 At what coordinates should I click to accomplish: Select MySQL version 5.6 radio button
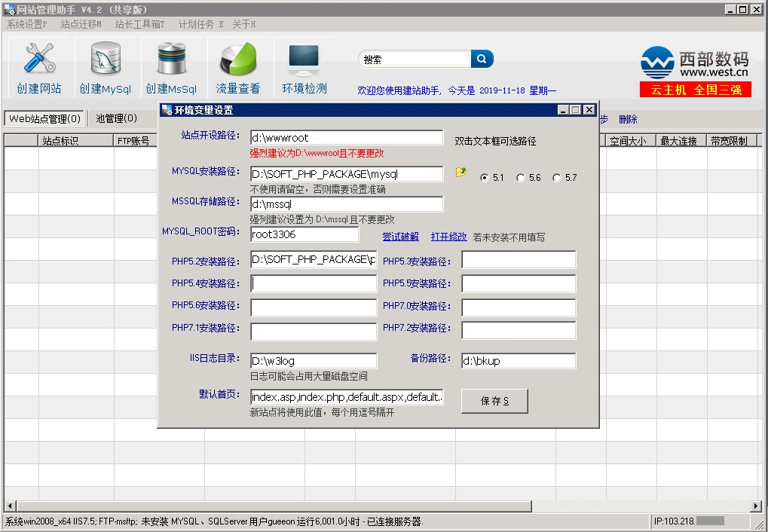click(520, 178)
